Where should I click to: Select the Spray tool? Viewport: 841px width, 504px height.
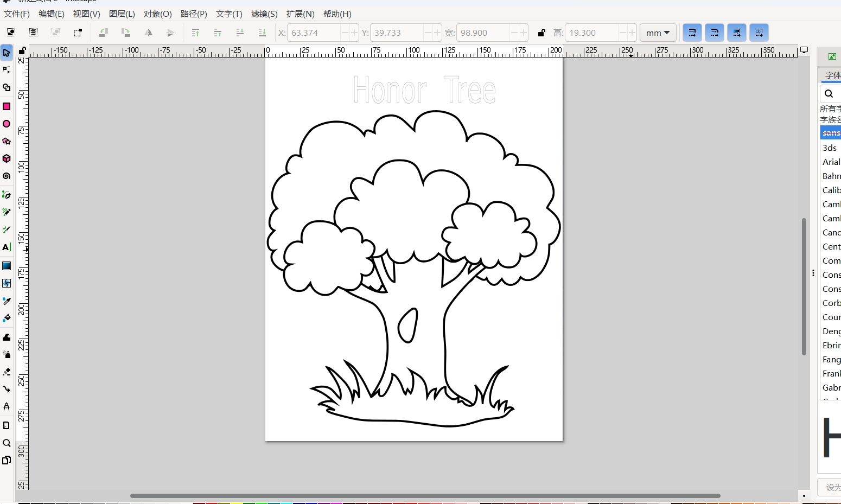coord(7,354)
